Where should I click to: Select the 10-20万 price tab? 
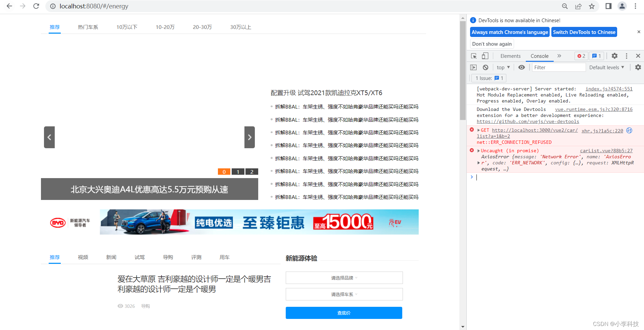click(x=165, y=27)
